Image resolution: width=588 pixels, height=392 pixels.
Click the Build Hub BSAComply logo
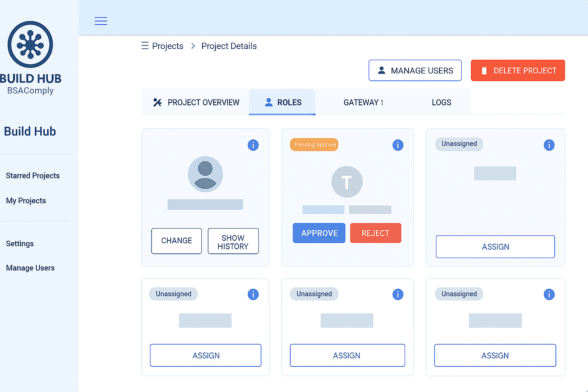point(30,45)
